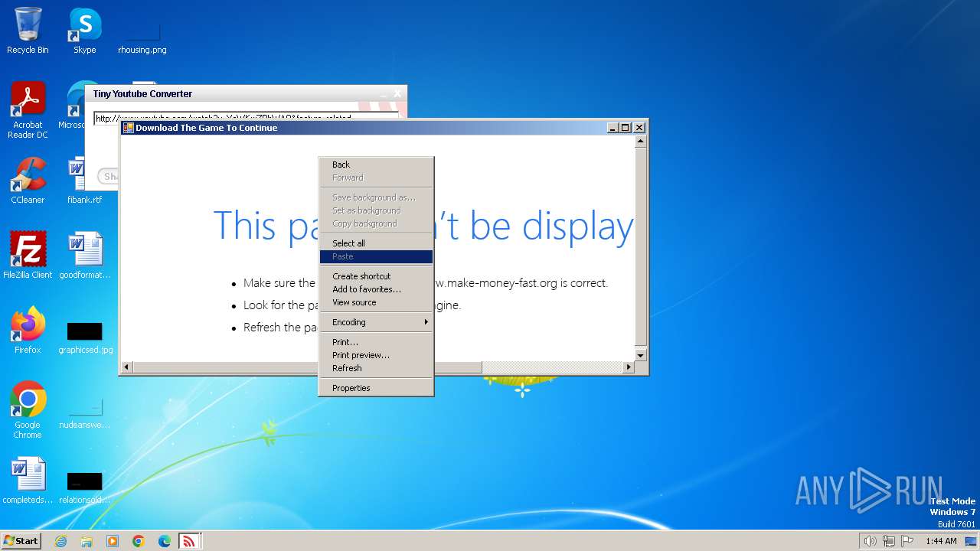Open the Recycle Bin desktop icon
The width and height of the screenshot is (980, 551).
[28, 31]
